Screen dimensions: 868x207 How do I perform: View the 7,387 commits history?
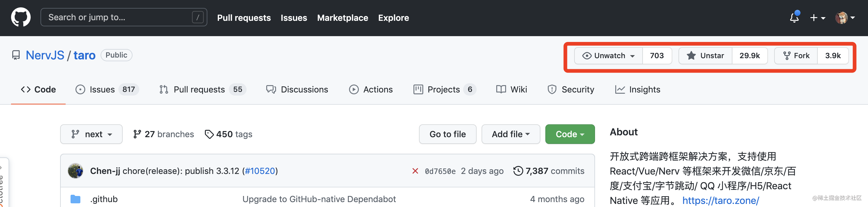549,171
